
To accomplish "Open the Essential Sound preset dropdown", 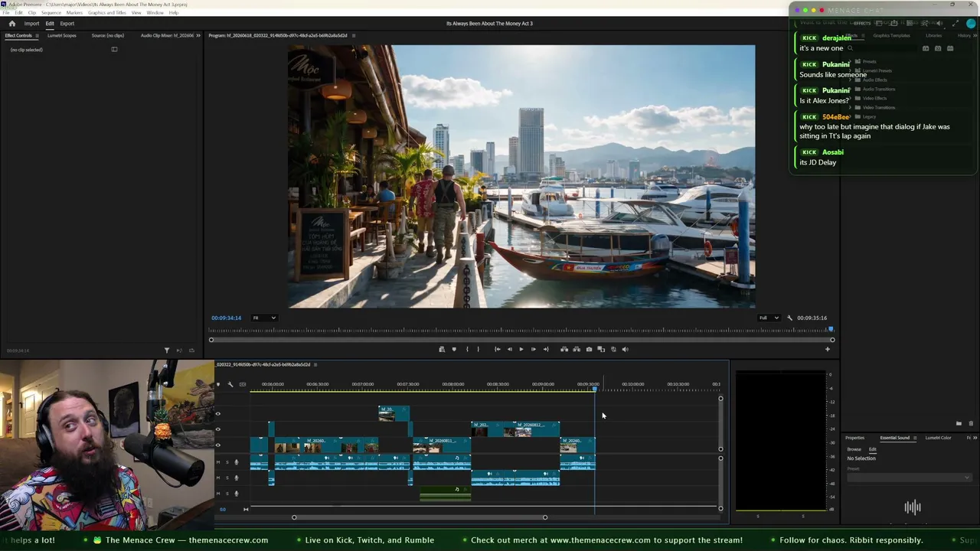I will 909,478.
